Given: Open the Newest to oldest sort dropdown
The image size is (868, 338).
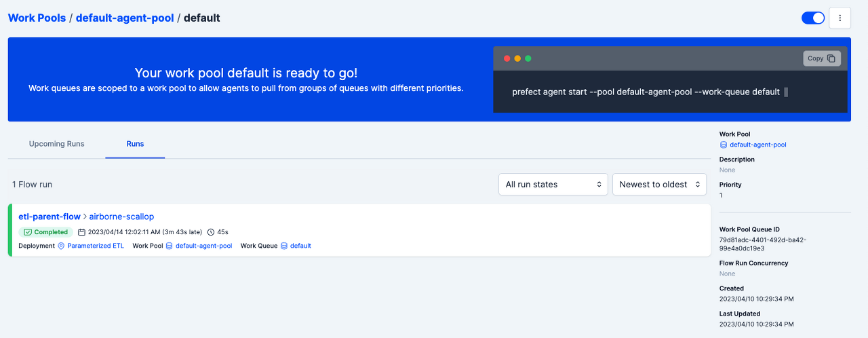Looking at the screenshot, I should pyautogui.click(x=659, y=185).
